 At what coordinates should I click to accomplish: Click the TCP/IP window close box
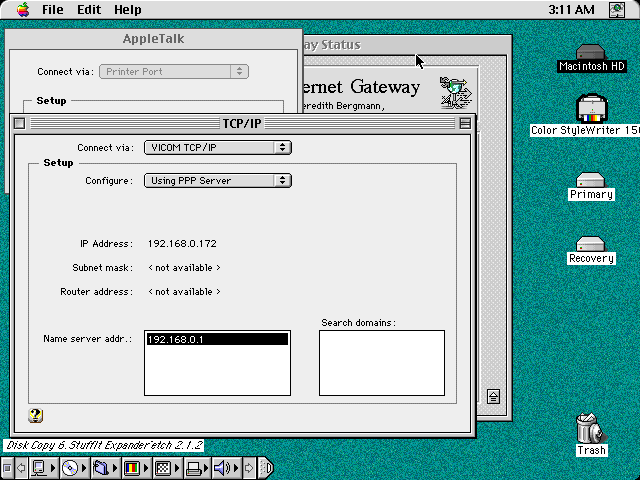[19, 123]
